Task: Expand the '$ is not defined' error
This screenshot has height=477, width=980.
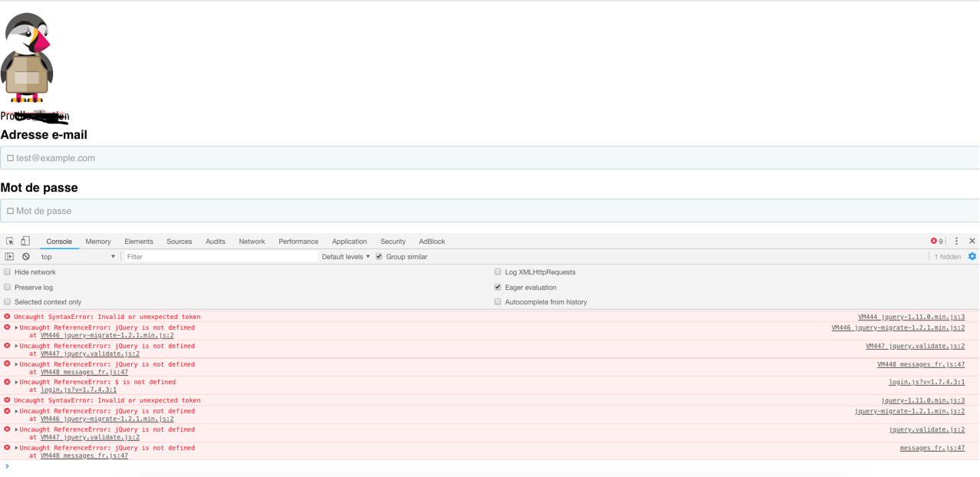Action: 16,382
